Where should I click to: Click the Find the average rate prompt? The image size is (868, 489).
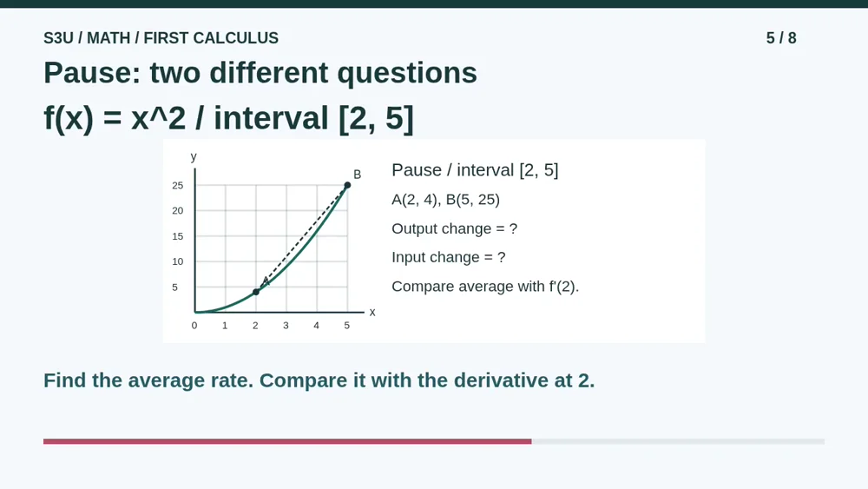[x=319, y=380]
